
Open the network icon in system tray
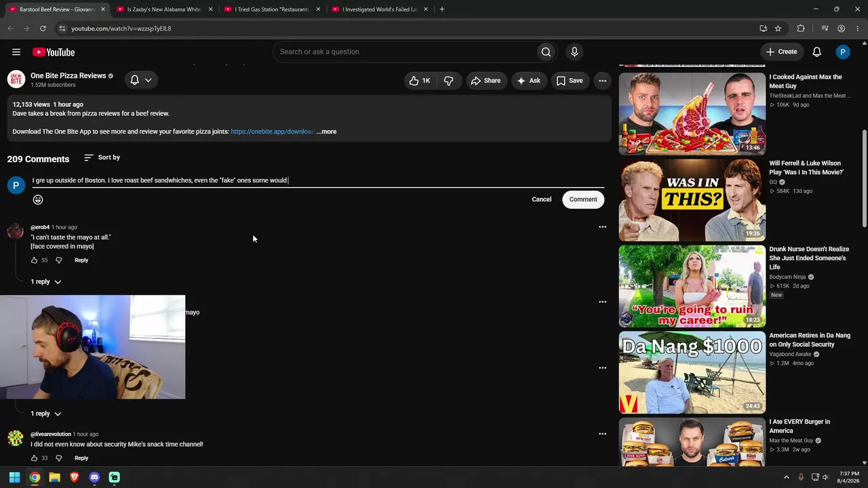click(815, 477)
